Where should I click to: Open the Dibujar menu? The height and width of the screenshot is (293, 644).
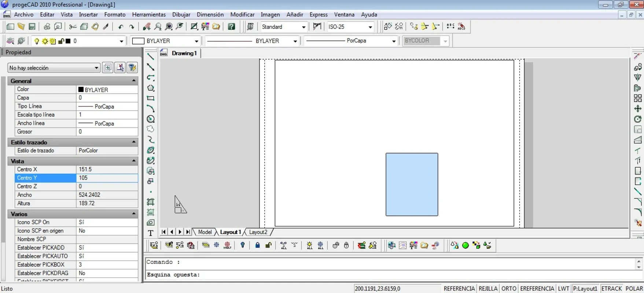point(181,15)
